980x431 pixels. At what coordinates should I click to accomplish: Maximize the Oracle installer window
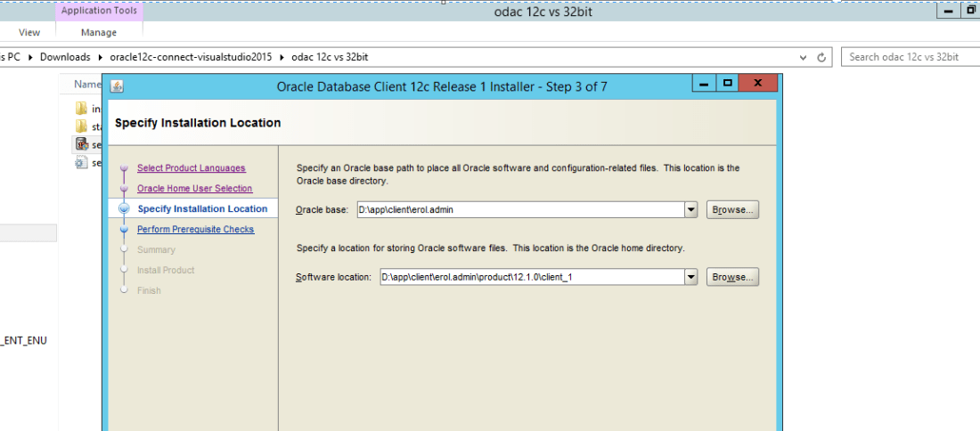pyautogui.click(x=728, y=84)
